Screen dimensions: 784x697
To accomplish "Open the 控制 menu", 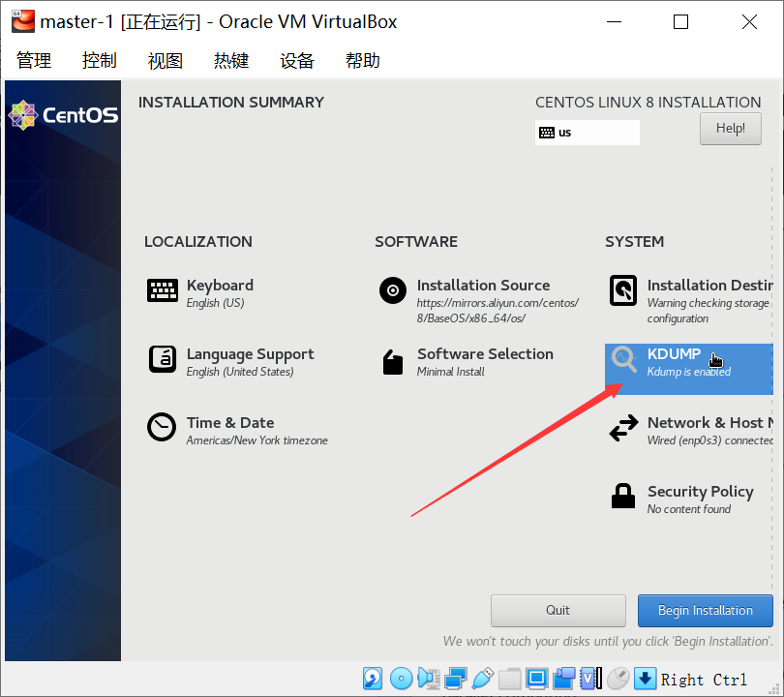I will 100,60.
